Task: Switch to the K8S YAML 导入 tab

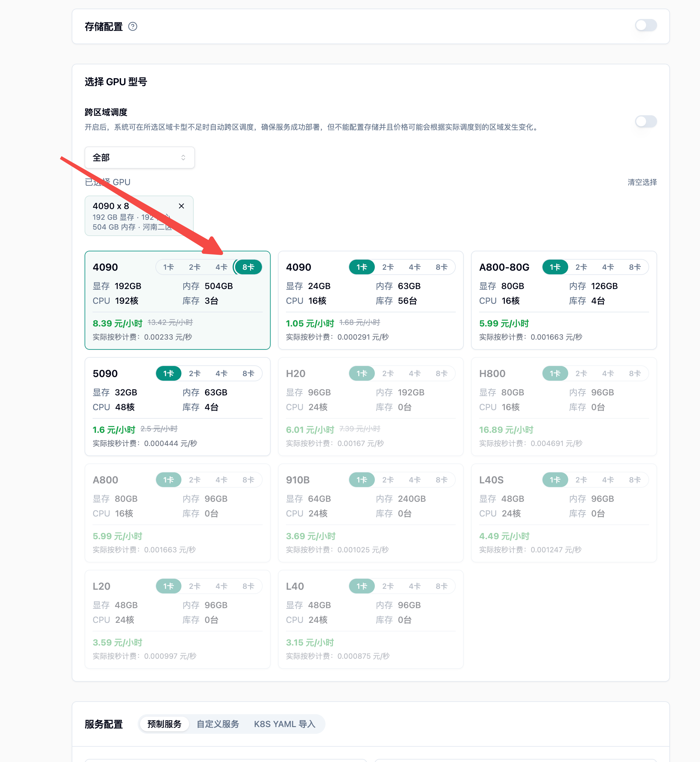Action: tap(284, 724)
